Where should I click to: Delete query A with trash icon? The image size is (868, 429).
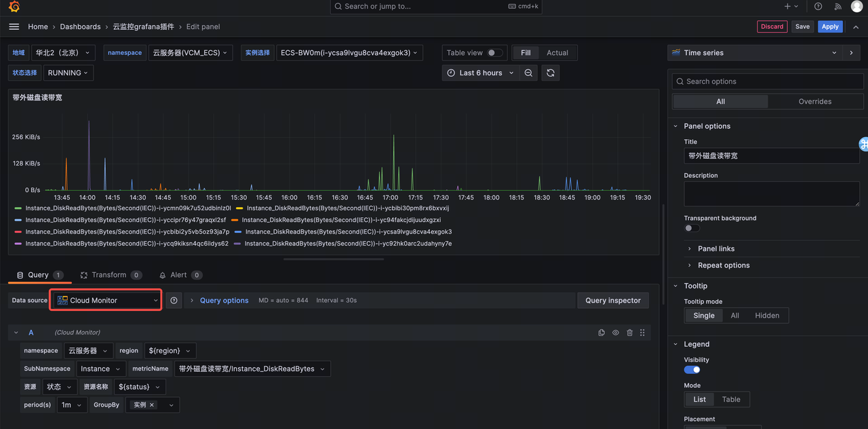click(629, 333)
